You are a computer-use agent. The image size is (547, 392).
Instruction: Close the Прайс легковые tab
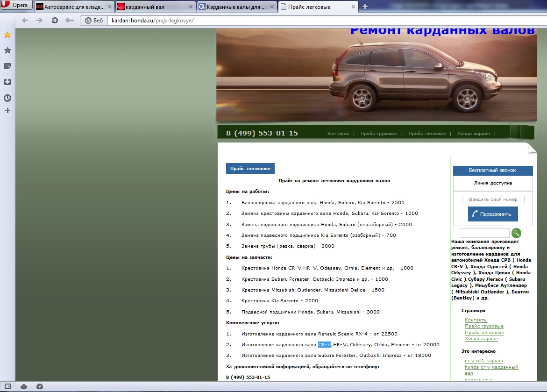[354, 7]
